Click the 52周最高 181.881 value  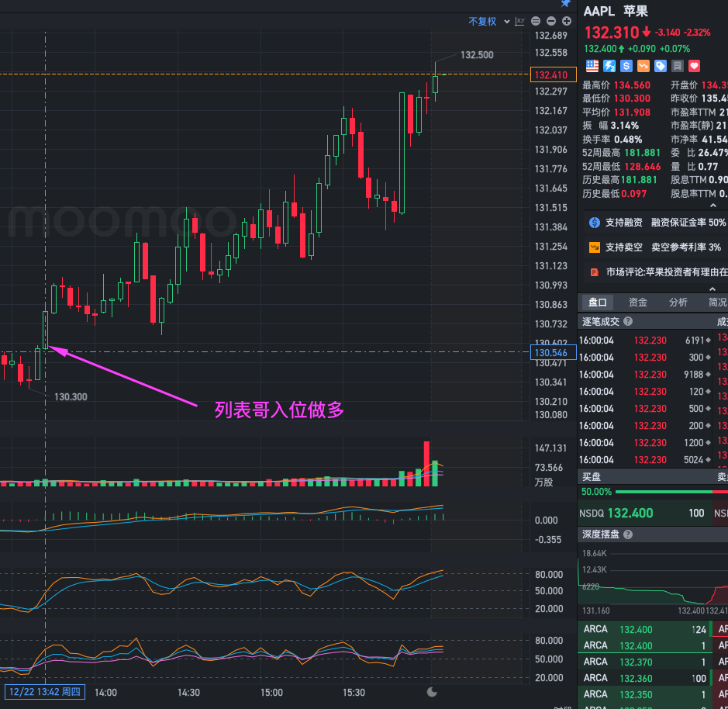point(642,153)
